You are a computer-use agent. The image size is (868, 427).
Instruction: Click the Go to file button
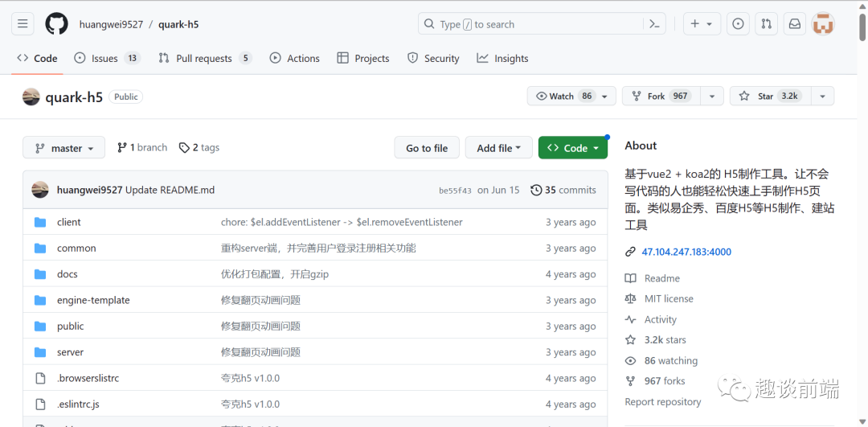427,148
